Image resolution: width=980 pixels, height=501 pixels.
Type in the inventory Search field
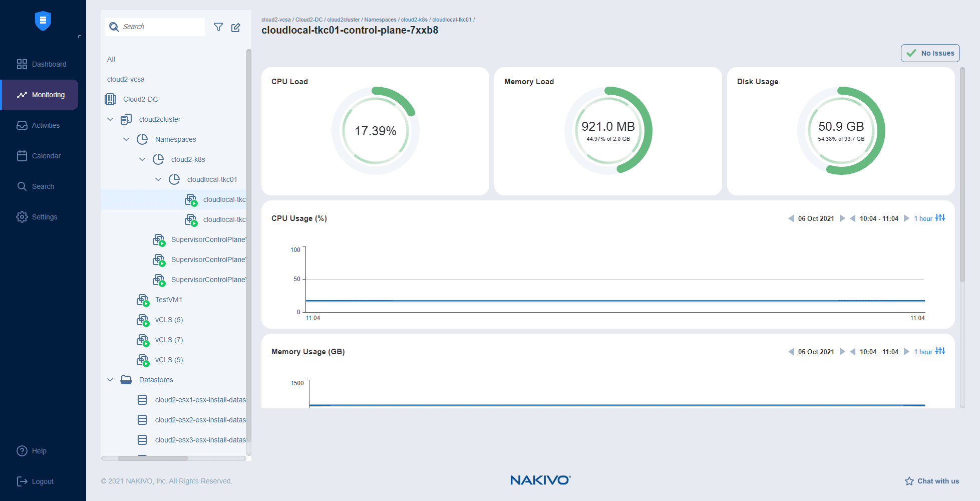click(x=161, y=27)
